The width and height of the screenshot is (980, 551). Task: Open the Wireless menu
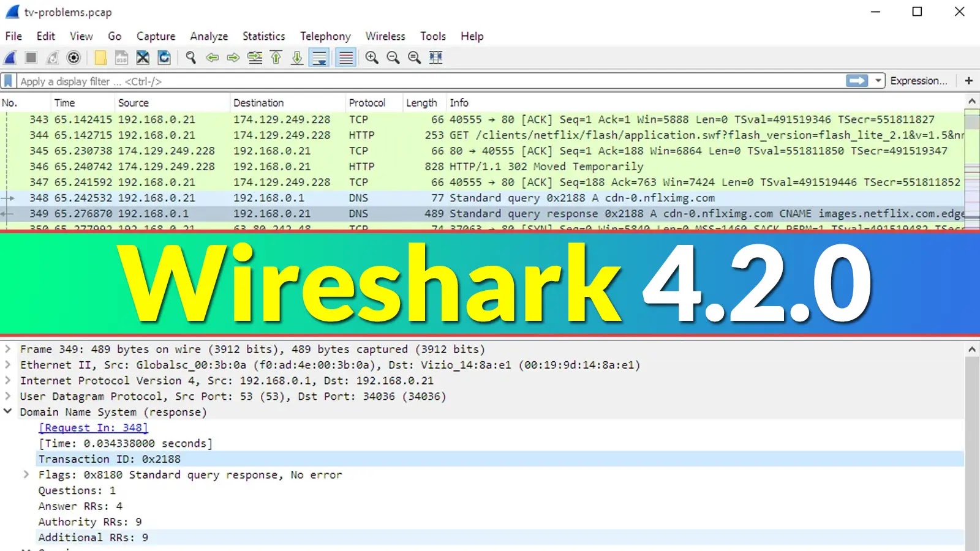pyautogui.click(x=385, y=36)
